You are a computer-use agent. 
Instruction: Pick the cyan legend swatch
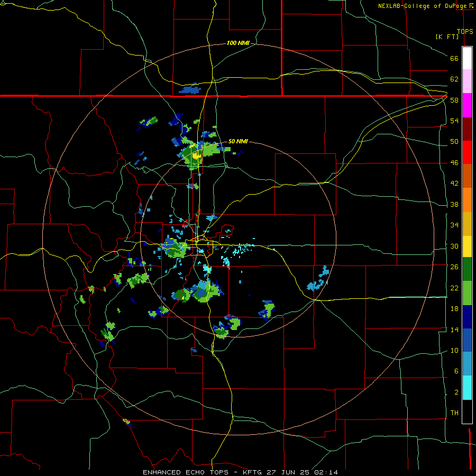pyautogui.click(x=467, y=388)
